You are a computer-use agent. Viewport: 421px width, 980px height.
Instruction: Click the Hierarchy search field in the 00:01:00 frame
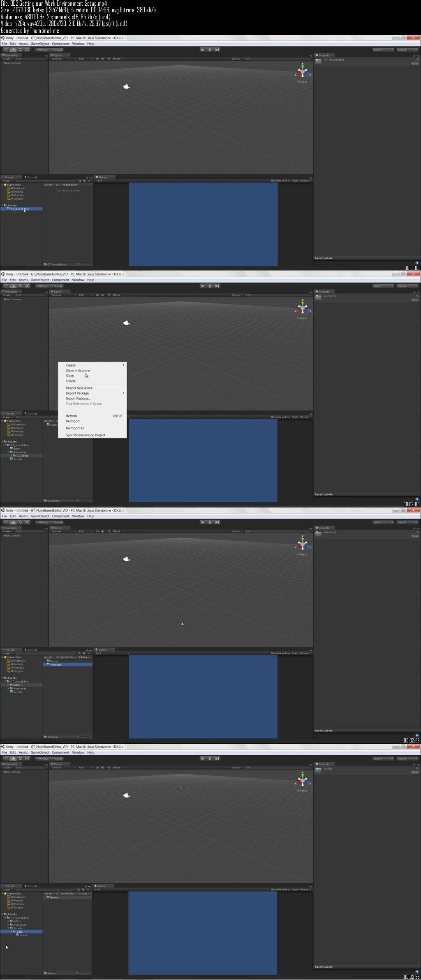coord(31,59)
